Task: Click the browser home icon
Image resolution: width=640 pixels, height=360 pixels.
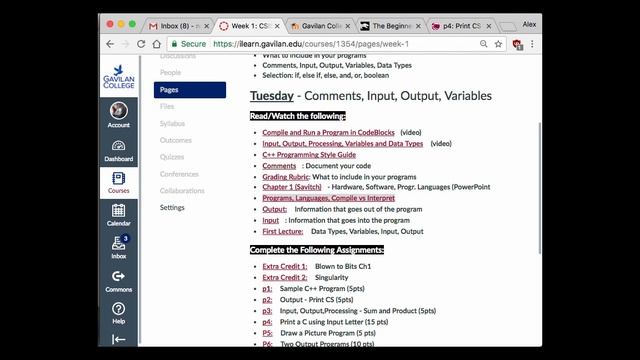Action: [156, 44]
